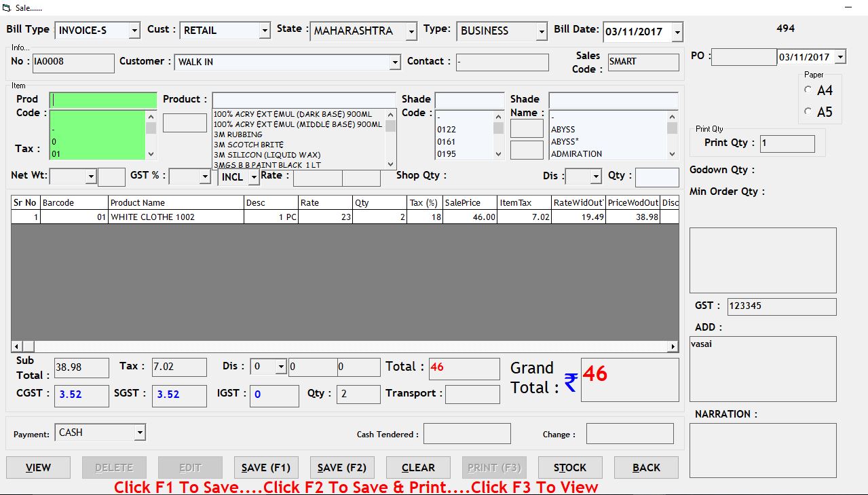Click the product list scroll-down arrow
The width and height of the screenshot is (868, 495).
(x=390, y=164)
